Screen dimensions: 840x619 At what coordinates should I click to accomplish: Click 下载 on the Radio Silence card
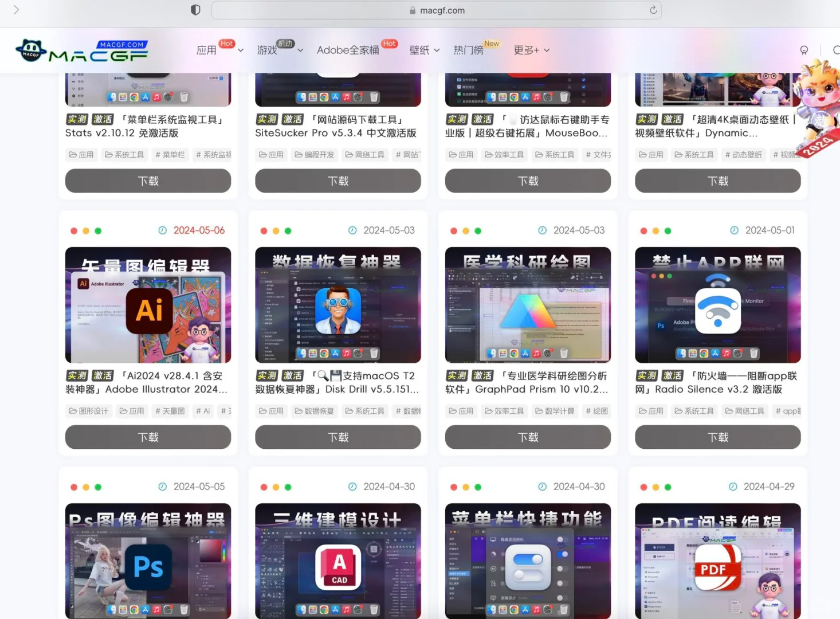pyautogui.click(x=717, y=437)
